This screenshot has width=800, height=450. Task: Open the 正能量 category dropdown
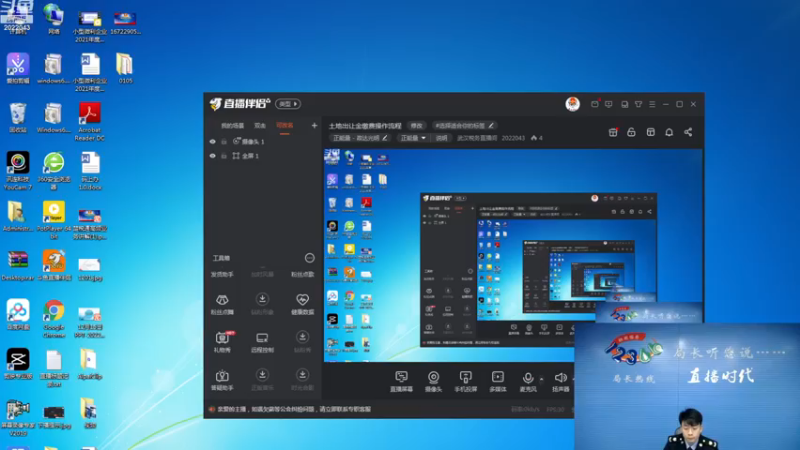(x=413, y=138)
